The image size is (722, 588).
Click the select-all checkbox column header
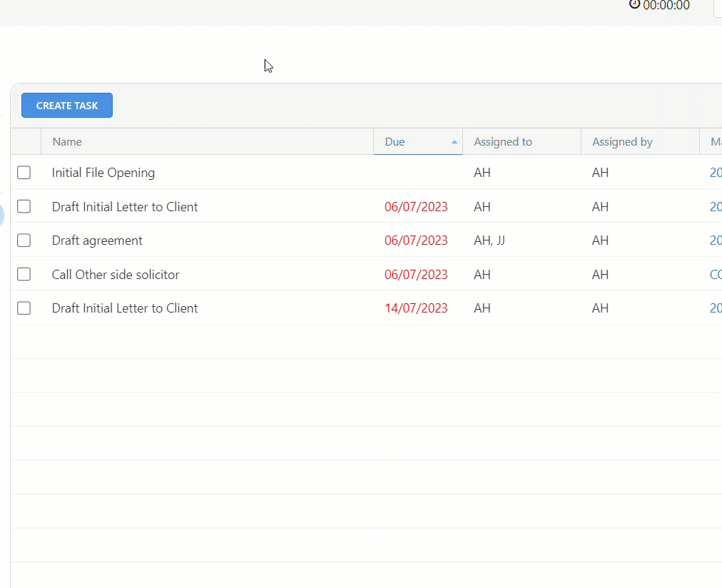(26, 141)
